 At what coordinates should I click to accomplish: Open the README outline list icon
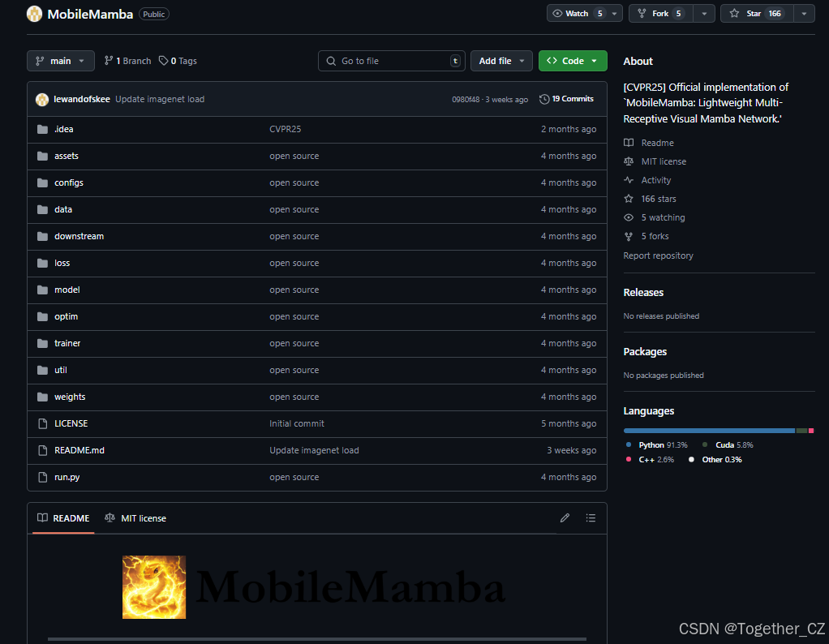tap(591, 518)
